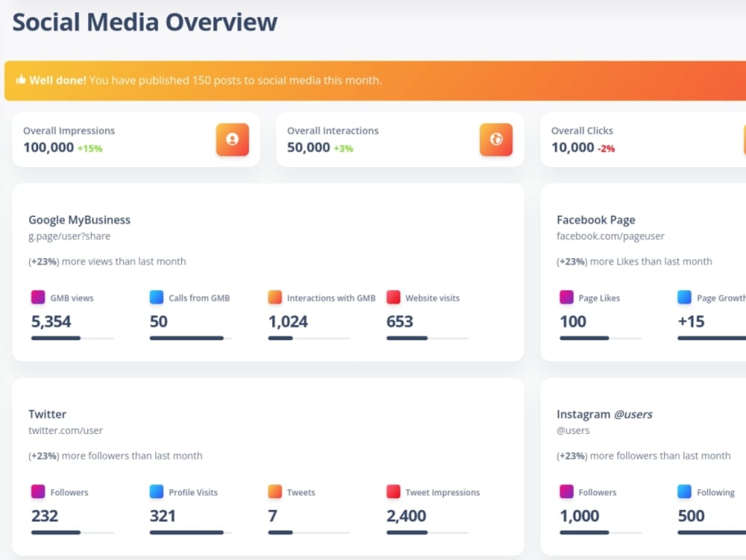Click the Twitter Followers progress bar
746x560 pixels.
click(x=72, y=533)
